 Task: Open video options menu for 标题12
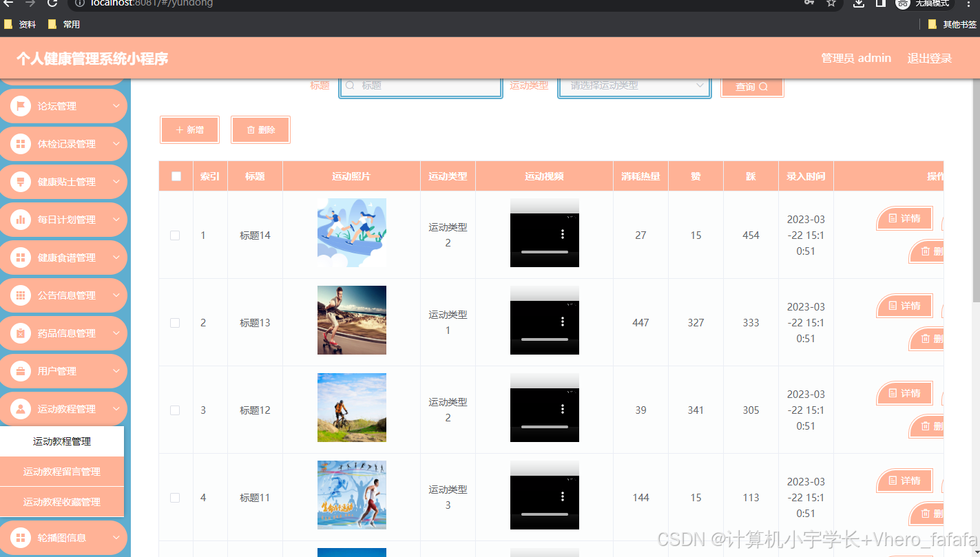coord(563,409)
